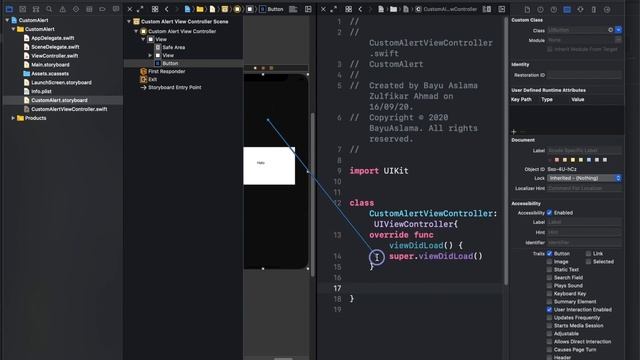Open the Lock popup Inherited - (Nothing)
The image size is (640, 360).
pos(584,178)
